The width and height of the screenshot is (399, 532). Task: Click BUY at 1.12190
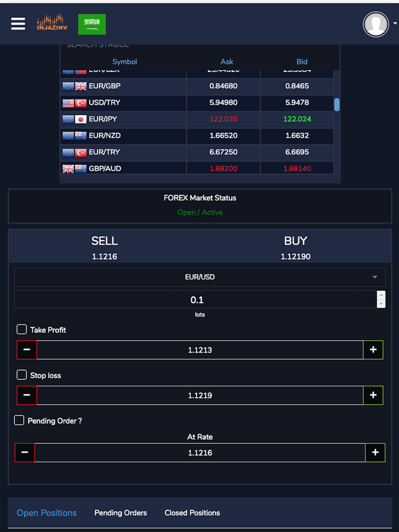point(296,247)
